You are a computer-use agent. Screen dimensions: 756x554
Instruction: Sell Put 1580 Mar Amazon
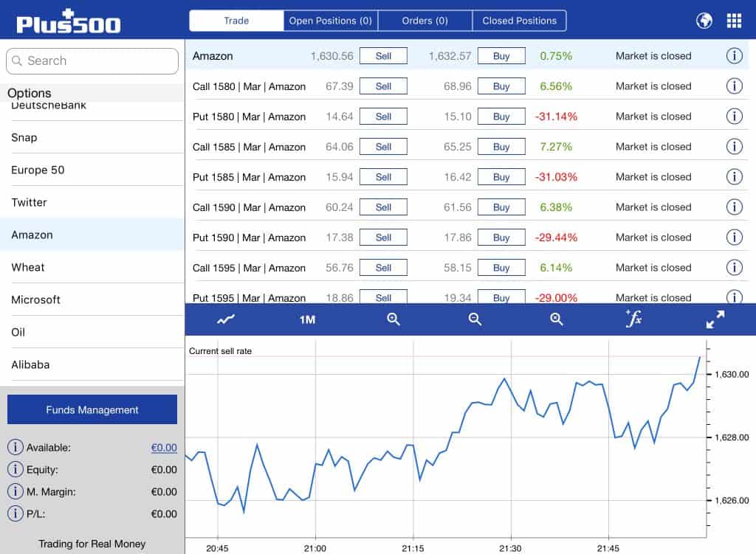383,116
